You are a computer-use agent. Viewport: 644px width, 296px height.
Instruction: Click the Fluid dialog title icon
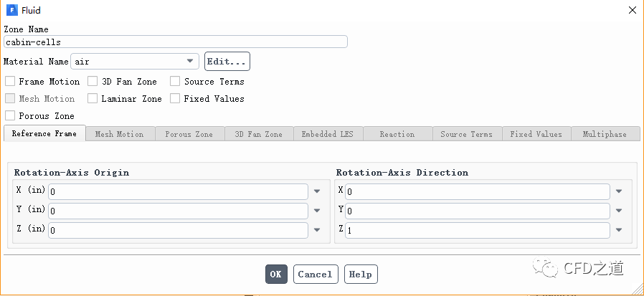[x=12, y=10]
